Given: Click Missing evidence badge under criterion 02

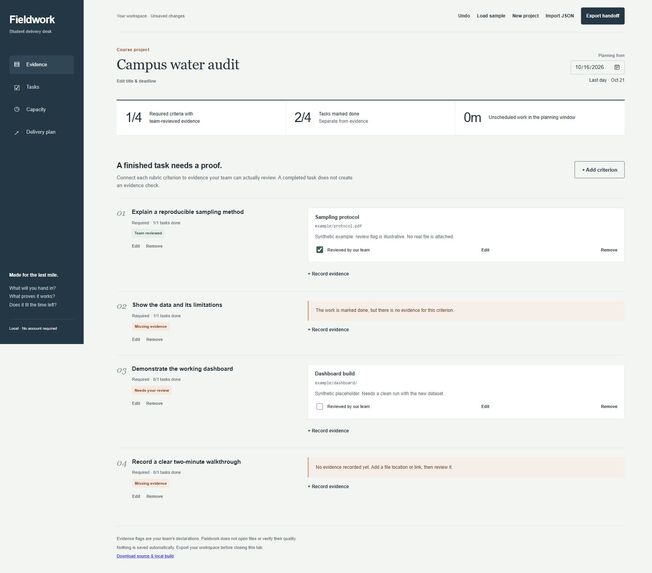Looking at the screenshot, I should coord(151,326).
